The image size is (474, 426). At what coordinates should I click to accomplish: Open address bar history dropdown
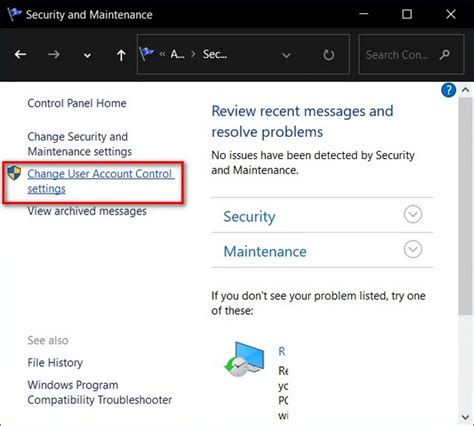click(286, 55)
